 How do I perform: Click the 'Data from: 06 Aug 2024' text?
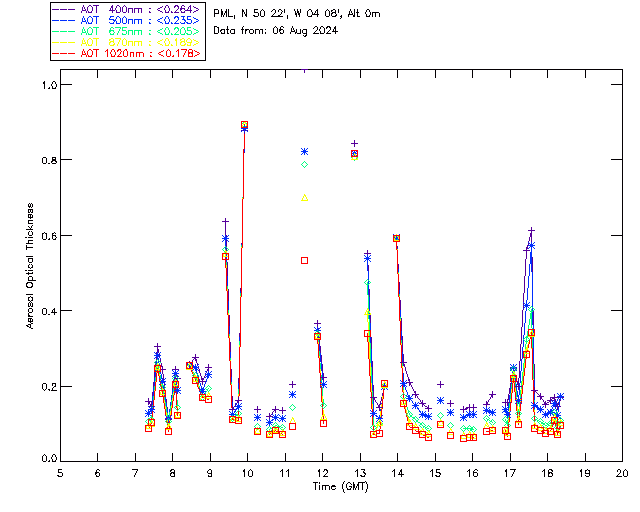tap(276, 31)
